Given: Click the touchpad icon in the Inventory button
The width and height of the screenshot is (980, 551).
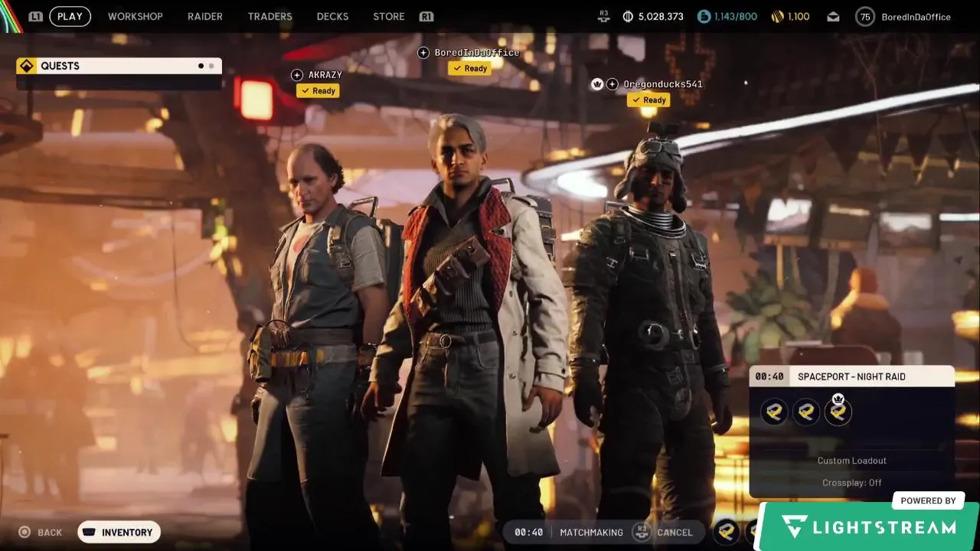Looking at the screenshot, I should pyautogui.click(x=90, y=532).
